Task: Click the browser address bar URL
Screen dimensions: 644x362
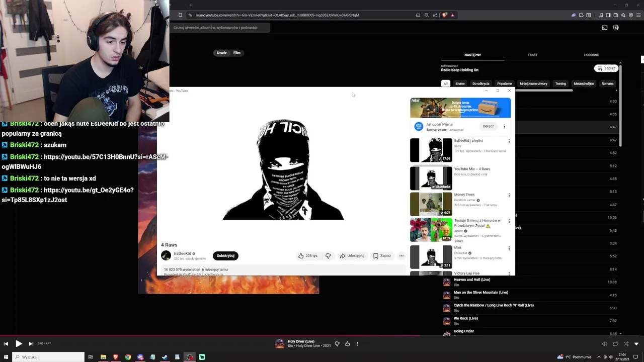Action: pos(277,15)
